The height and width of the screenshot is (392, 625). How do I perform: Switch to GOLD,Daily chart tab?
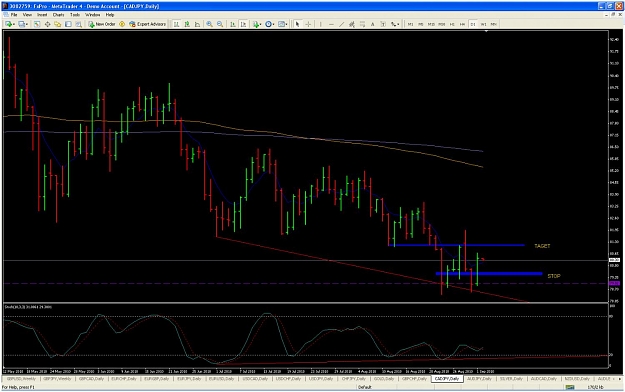(384, 378)
